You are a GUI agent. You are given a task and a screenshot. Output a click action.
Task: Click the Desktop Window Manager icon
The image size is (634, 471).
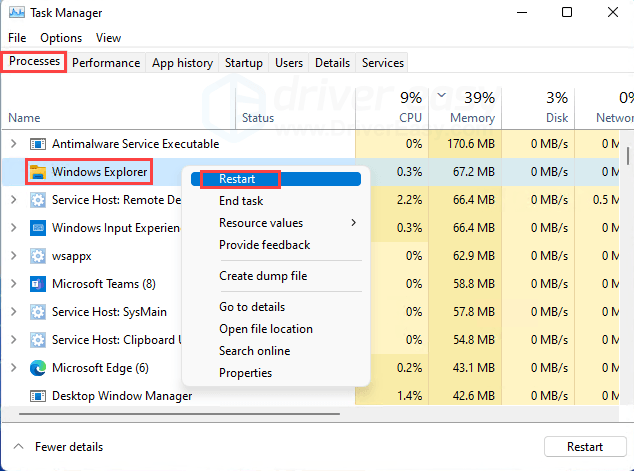(38, 396)
